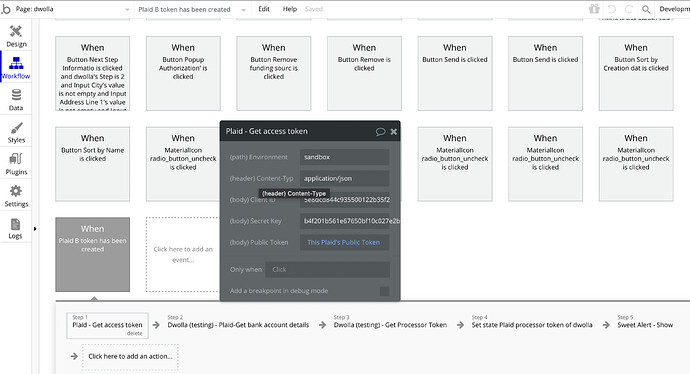Viewport: 690px width, 374px height.
Task: Click the Environment field with sandbox
Action: (x=345, y=157)
